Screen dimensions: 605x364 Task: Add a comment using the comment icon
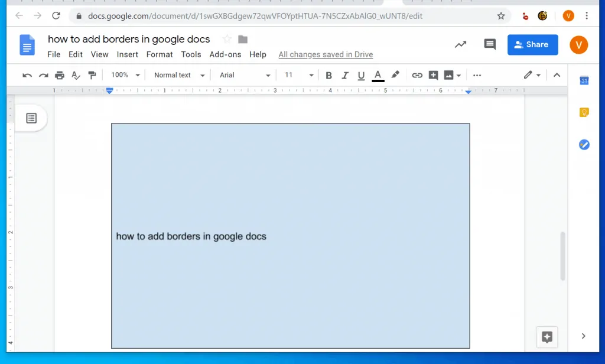click(434, 75)
